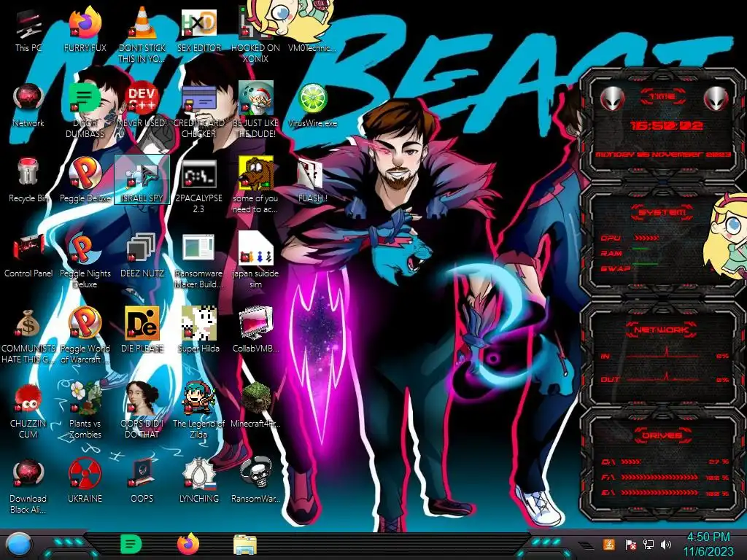Select the ISRAEL SPY desktop shortcut
The image size is (747, 560).
(142, 180)
